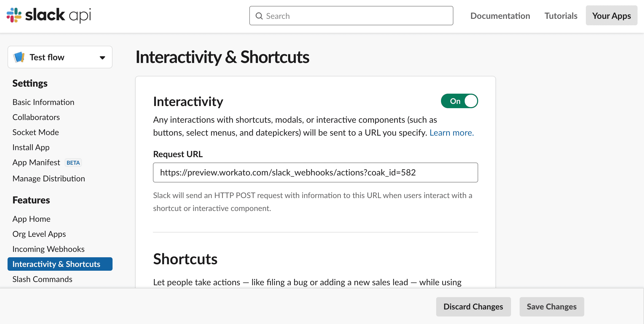The height and width of the screenshot is (324, 644).
Task: Open Slash Commands page
Action: [42, 279]
